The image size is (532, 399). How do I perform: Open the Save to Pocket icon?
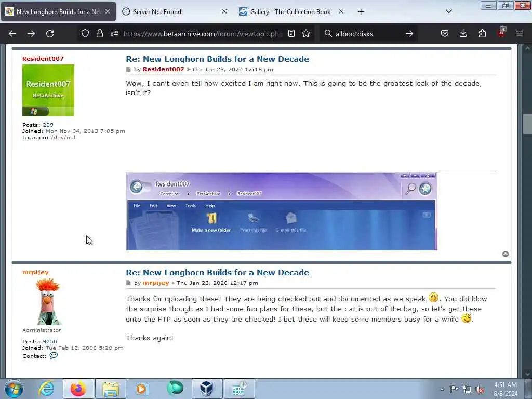(x=445, y=33)
